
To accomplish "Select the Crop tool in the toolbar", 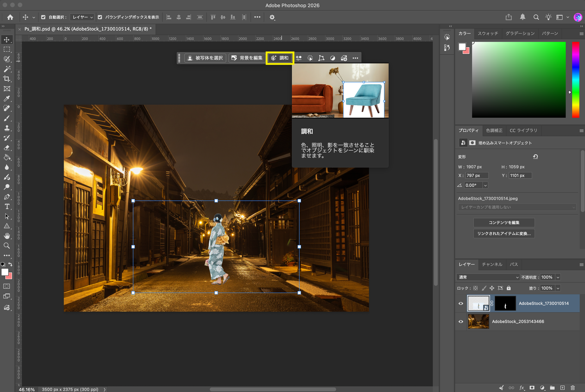I will pyautogui.click(x=7, y=79).
